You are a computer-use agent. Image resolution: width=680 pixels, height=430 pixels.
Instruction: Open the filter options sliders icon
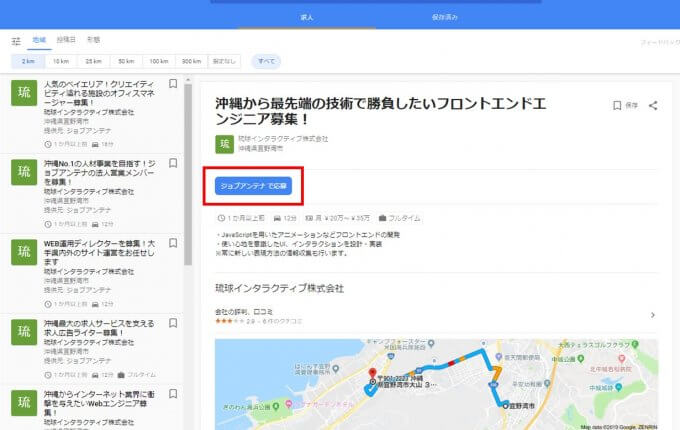pos(16,41)
